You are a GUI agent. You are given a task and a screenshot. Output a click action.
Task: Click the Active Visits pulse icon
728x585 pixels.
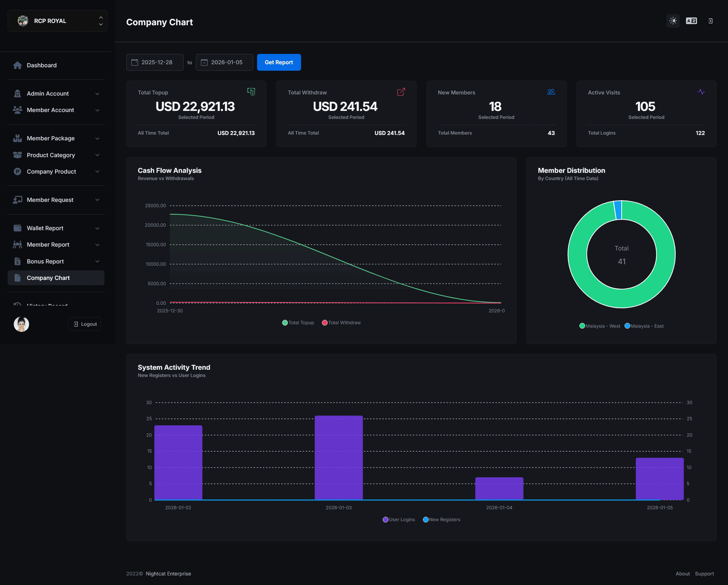[x=701, y=92]
